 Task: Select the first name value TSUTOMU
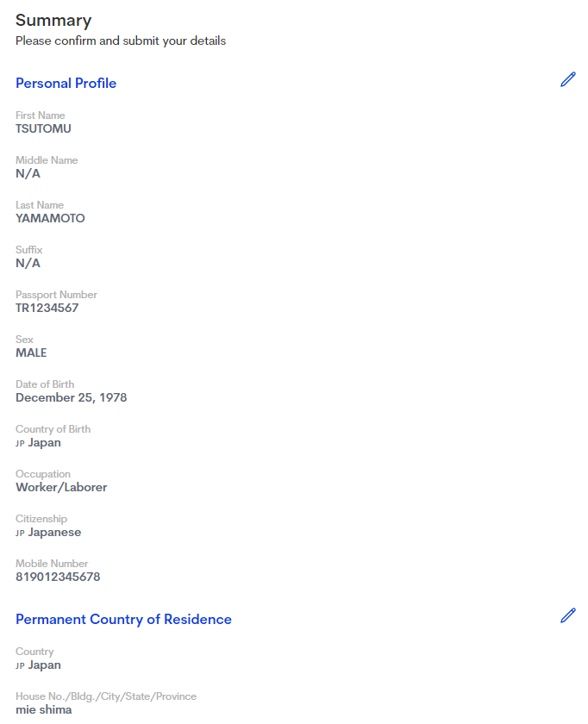[43, 129]
